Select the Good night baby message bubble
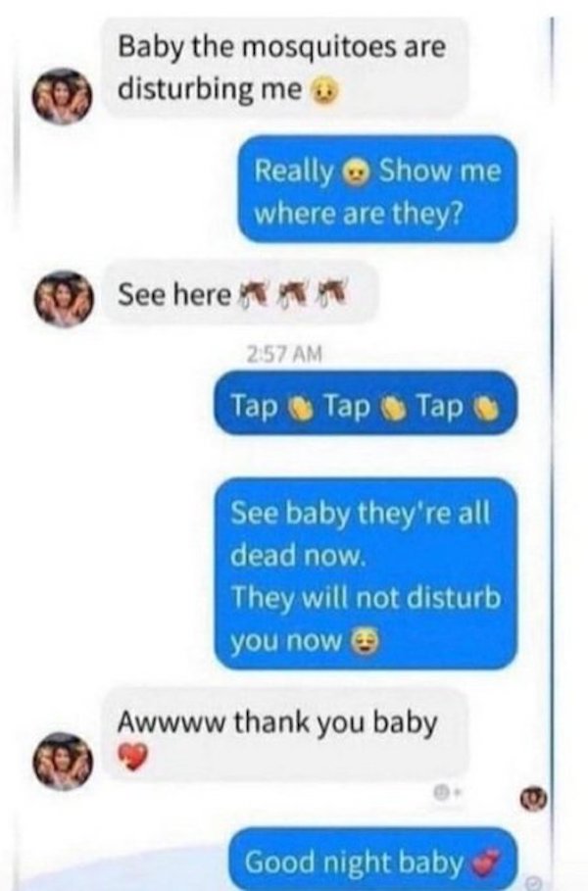 click(x=373, y=861)
